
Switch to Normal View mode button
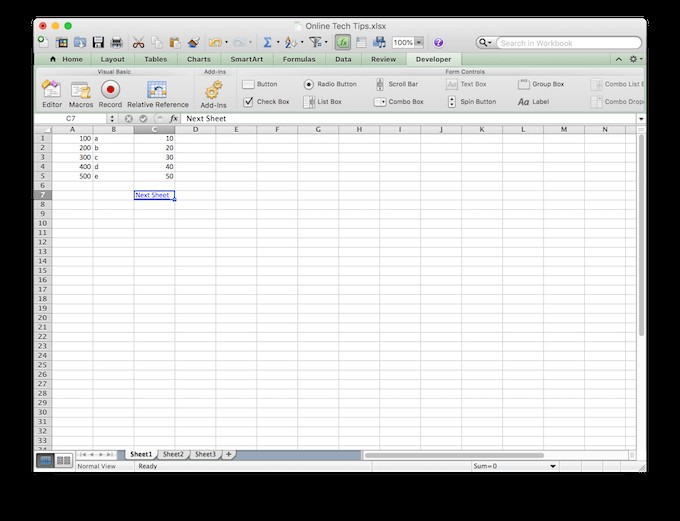click(x=45, y=460)
